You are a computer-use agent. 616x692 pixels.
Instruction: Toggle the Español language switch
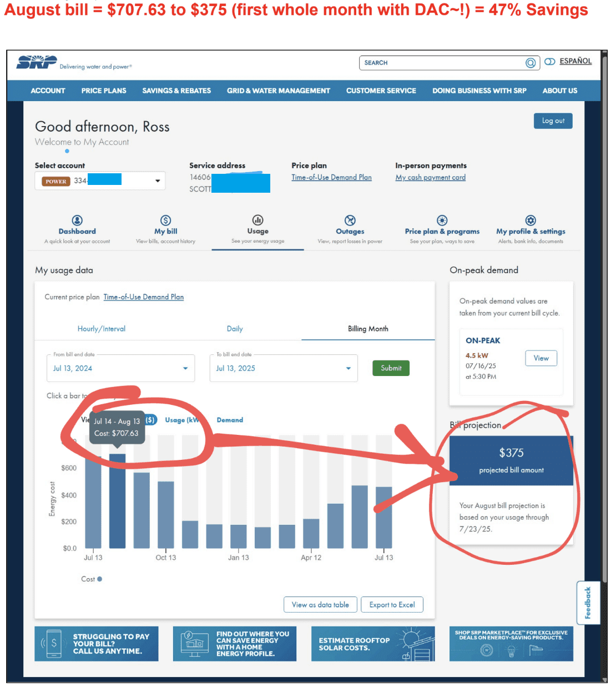[549, 62]
